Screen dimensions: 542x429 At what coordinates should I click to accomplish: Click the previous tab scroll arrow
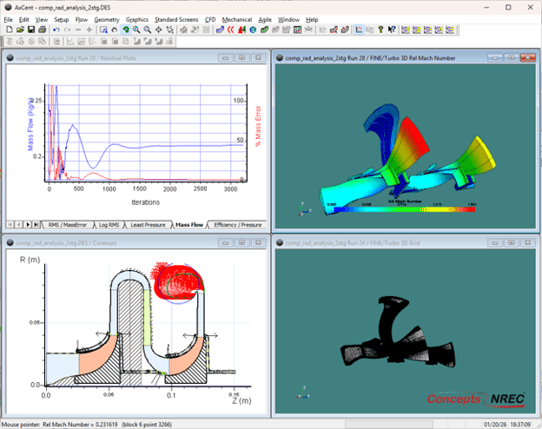coord(19,225)
